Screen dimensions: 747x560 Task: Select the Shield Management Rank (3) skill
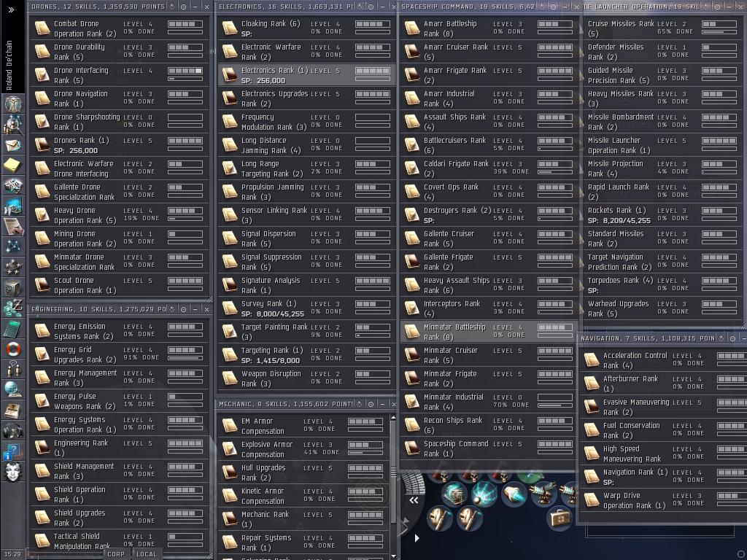click(x=120, y=472)
